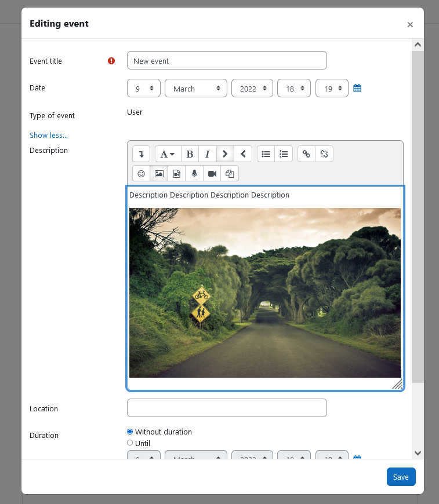Click the insert media file icon
The image size is (439, 504).
pyautogui.click(x=177, y=174)
